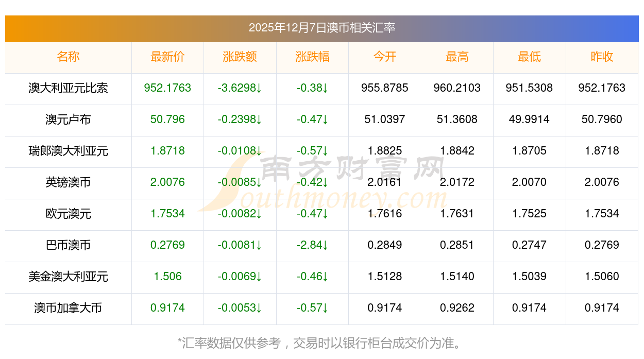
Task: Click opening value 1.8825
Action: coord(385,151)
